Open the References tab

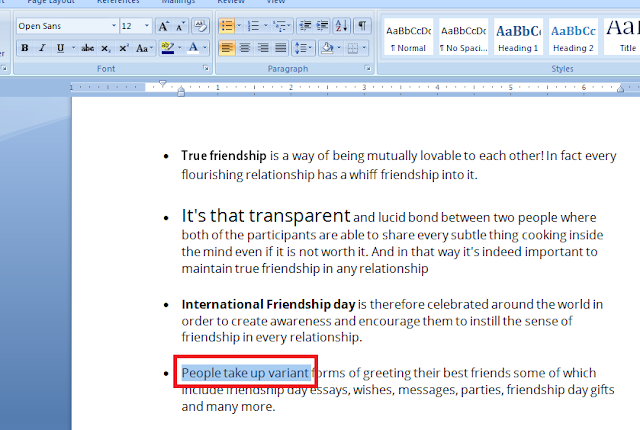118,2
